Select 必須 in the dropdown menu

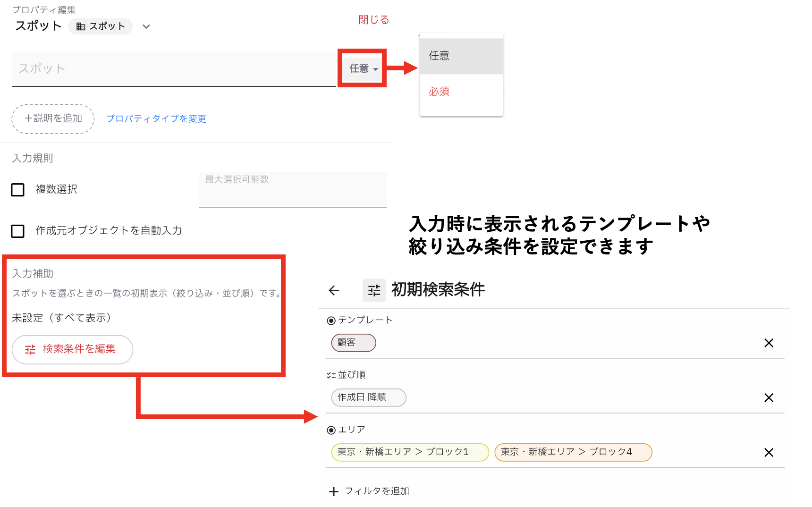(461, 92)
